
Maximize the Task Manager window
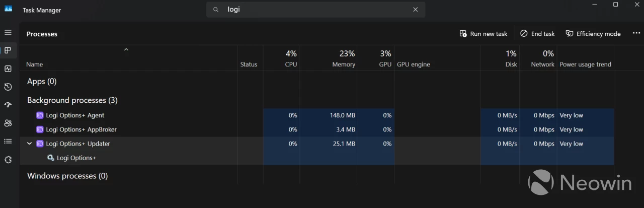point(615,5)
